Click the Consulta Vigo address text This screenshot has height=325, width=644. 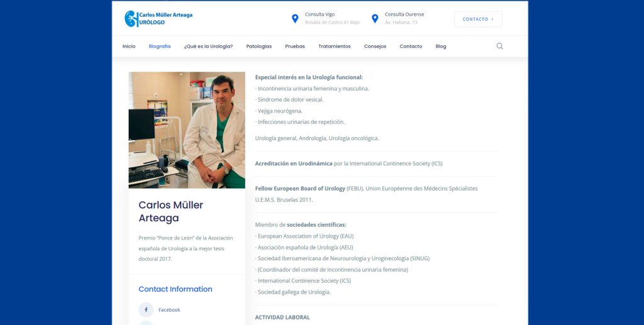tap(332, 22)
